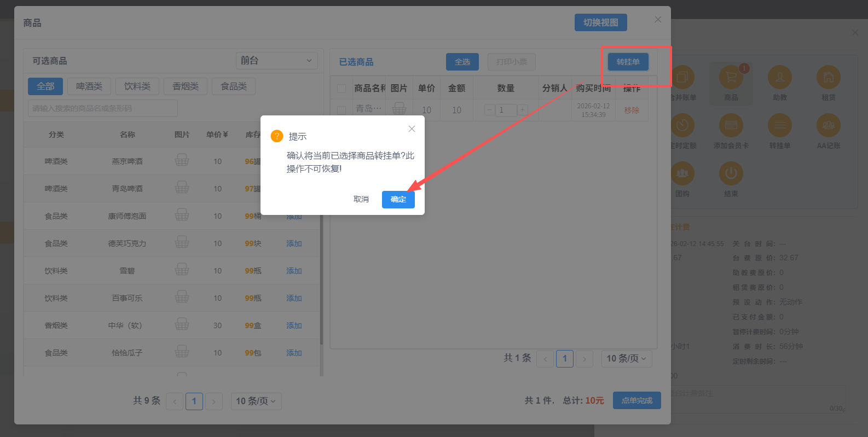Image resolution: width=868 pixels, height=437 pixels.
Task: Click the 定时定额 clock icon
Action: (x=682, y=126)
